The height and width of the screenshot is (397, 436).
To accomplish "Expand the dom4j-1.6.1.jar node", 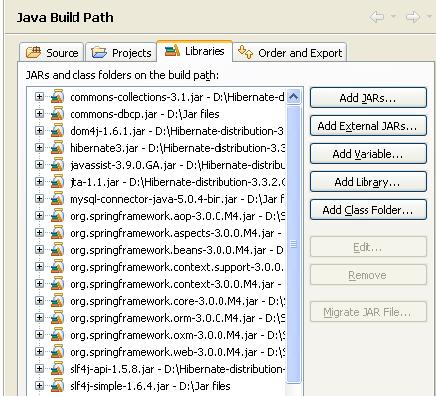I will [39, 131].
